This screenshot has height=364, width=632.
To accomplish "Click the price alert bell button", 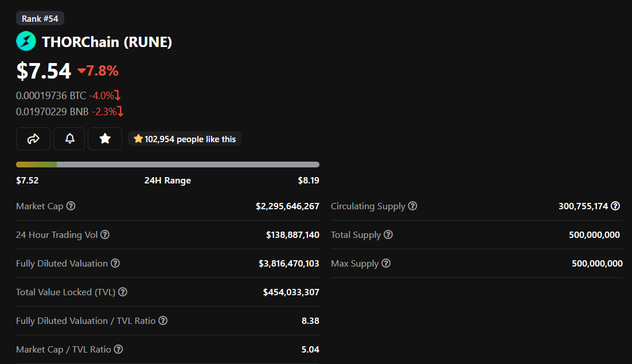I will click(69, 139).
